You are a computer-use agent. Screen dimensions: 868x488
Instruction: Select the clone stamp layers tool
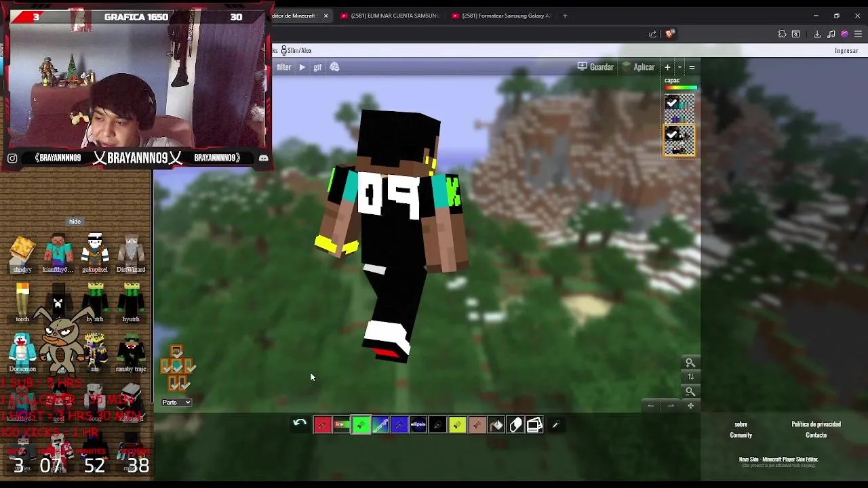[534, 425]
